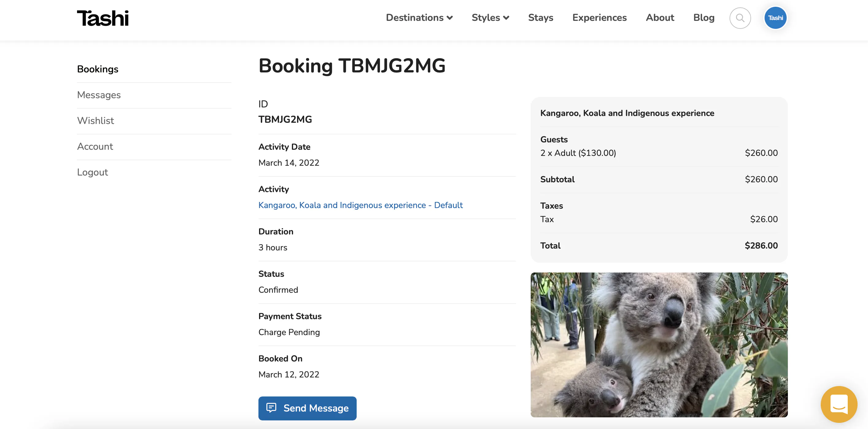Select the TBMJG2MG value under ID

tap(285, 120)
